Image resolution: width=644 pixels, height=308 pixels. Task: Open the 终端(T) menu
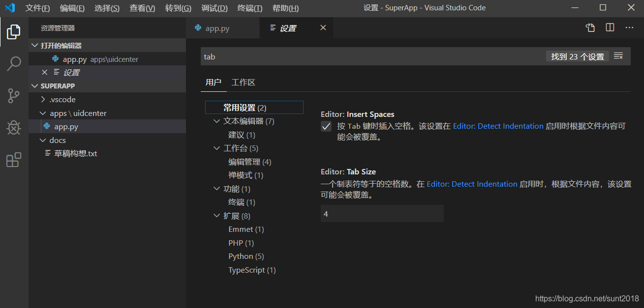click(x=250, y=8)
